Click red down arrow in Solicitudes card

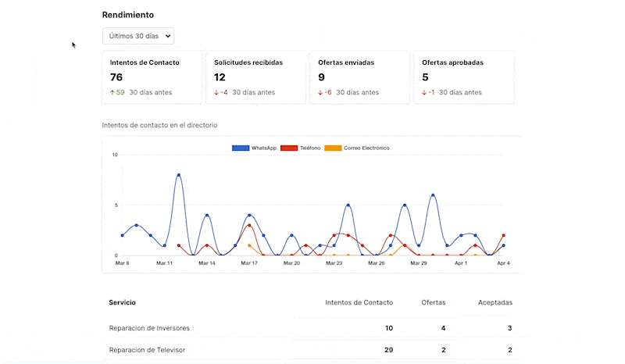pos(216,92)
